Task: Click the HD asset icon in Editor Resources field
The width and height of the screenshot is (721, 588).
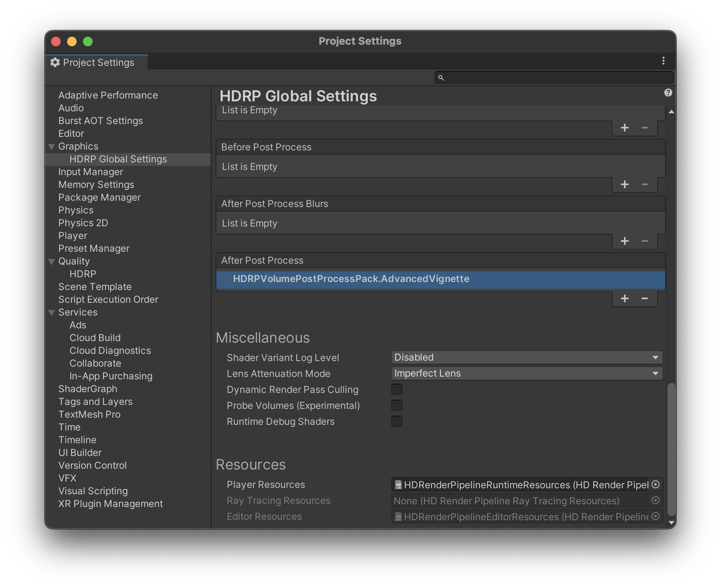Action: tap(398, 517)
